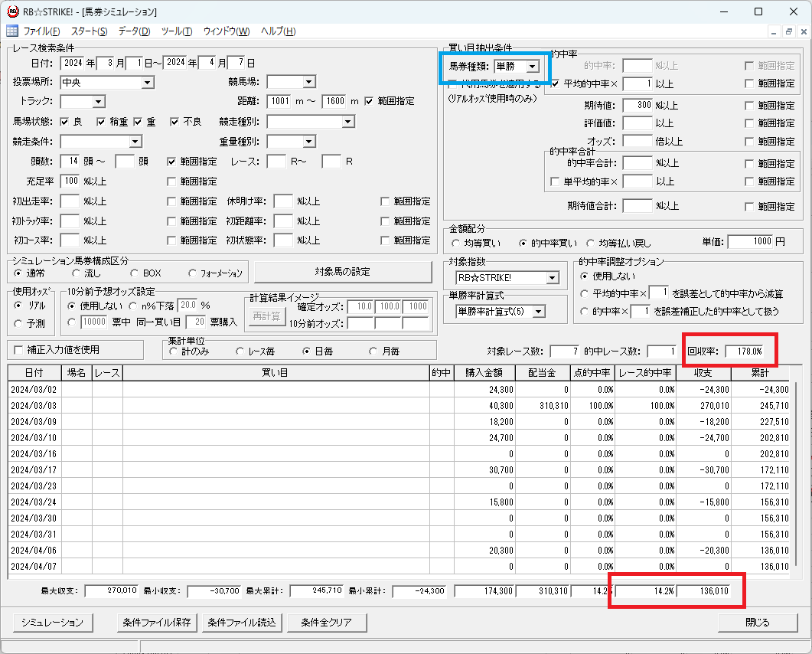The height and width of the screenshot is (654, 812).
Task: Toggle the 平均的中率× checkbox
Action: pyautogui.click(x=555, y=83)
